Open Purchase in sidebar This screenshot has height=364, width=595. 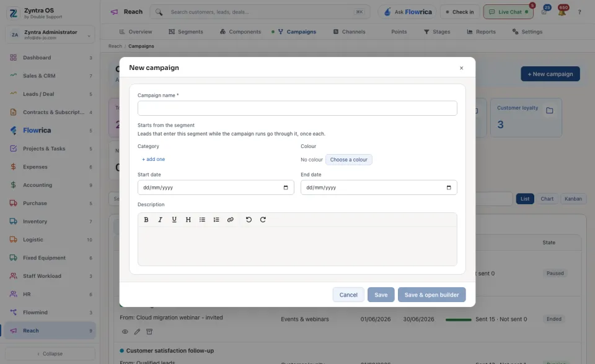[50, 203]
